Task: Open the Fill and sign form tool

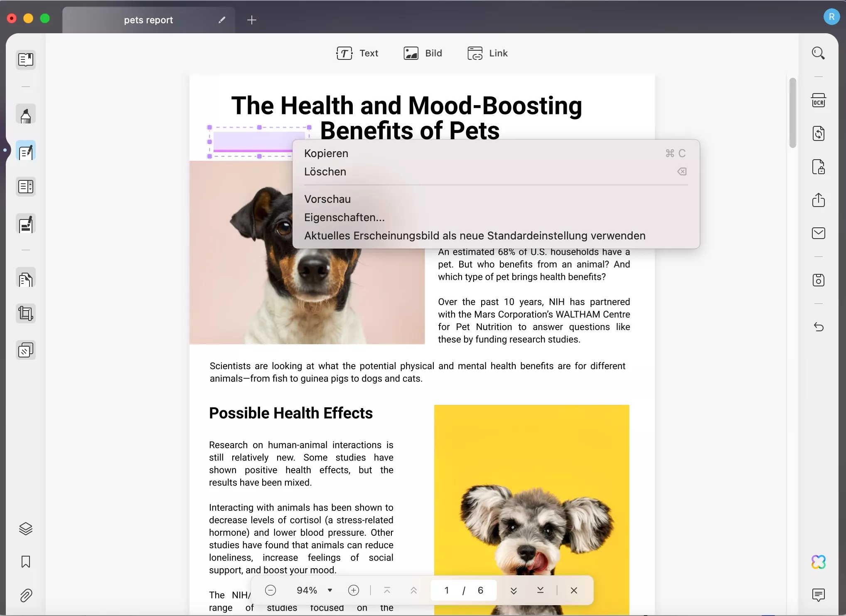Action: pyautogui.click(x=26, y=224)
